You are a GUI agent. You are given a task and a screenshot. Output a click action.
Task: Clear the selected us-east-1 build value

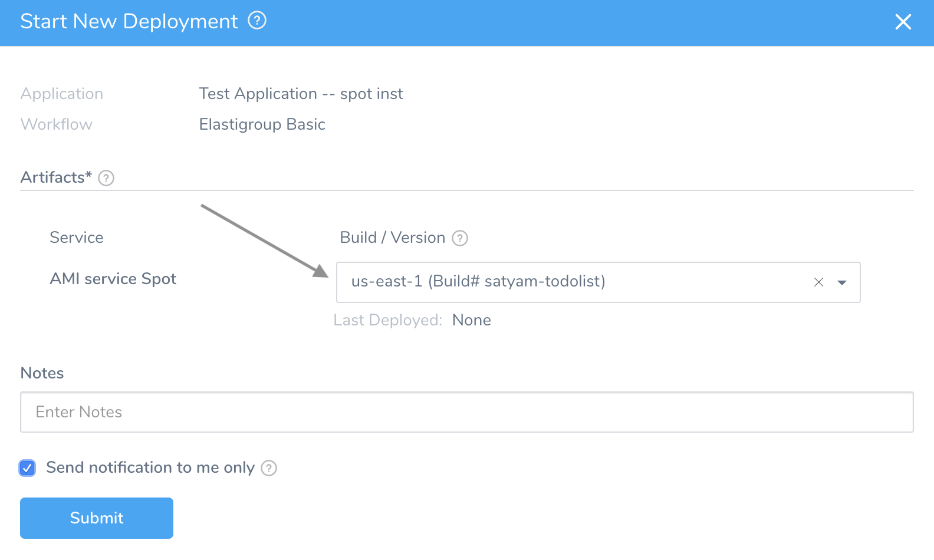(818, 282)
